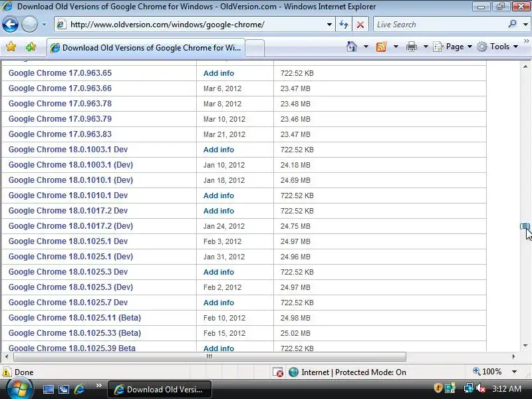Viewport: 532px width, 399px height.
Task: Click the muted volume tray icon
Action: pyautogui.click(x=481, y=388)
